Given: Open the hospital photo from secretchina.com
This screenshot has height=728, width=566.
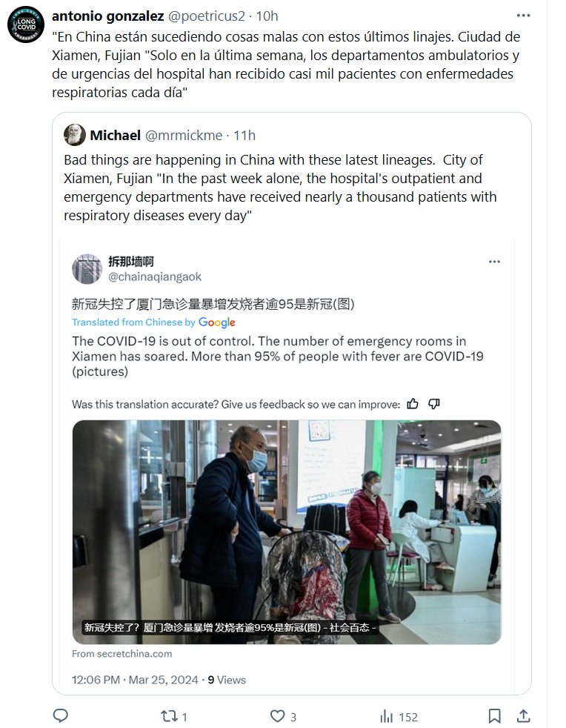Looking at the screenshot, I should click(287, 532).
